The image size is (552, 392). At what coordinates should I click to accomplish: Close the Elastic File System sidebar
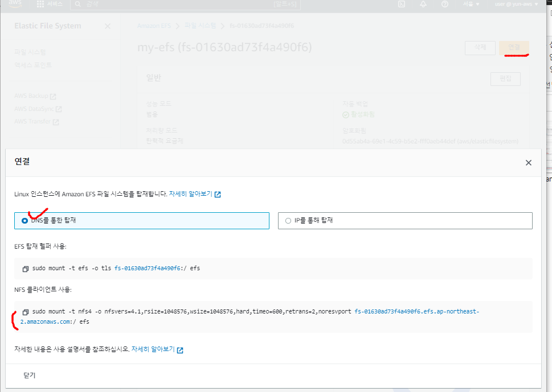click(x=108, y=26)
